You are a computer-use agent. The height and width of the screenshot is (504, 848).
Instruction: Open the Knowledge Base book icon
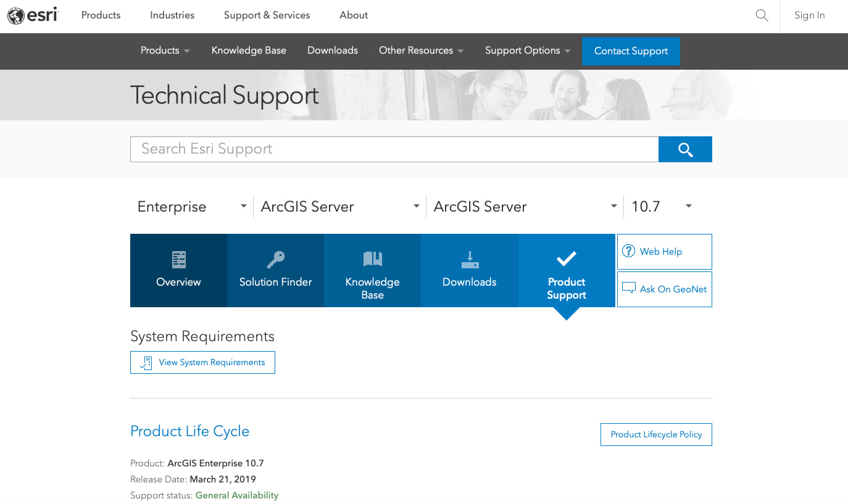tap(372, 259)
